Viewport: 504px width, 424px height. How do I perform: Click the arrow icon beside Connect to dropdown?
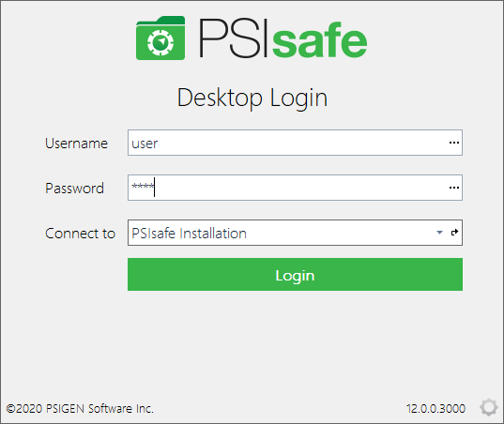coord(454,233)
